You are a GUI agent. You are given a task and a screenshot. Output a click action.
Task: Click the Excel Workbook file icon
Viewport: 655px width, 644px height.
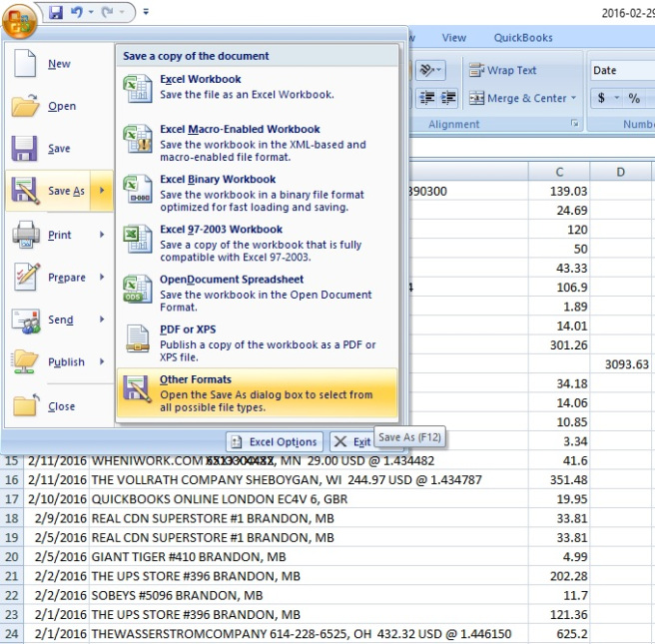(x=138, y=88)
